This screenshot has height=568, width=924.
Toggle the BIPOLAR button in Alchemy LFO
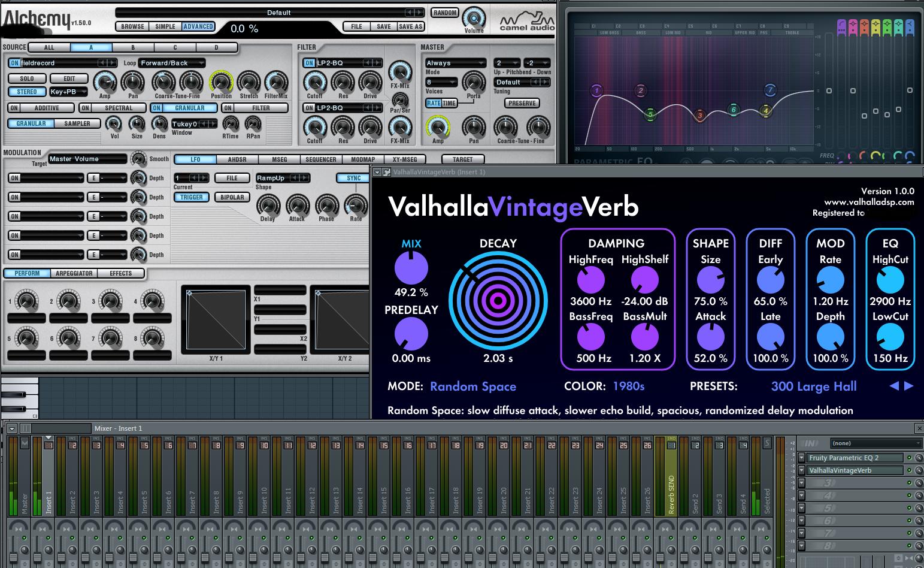click(232, 197)
